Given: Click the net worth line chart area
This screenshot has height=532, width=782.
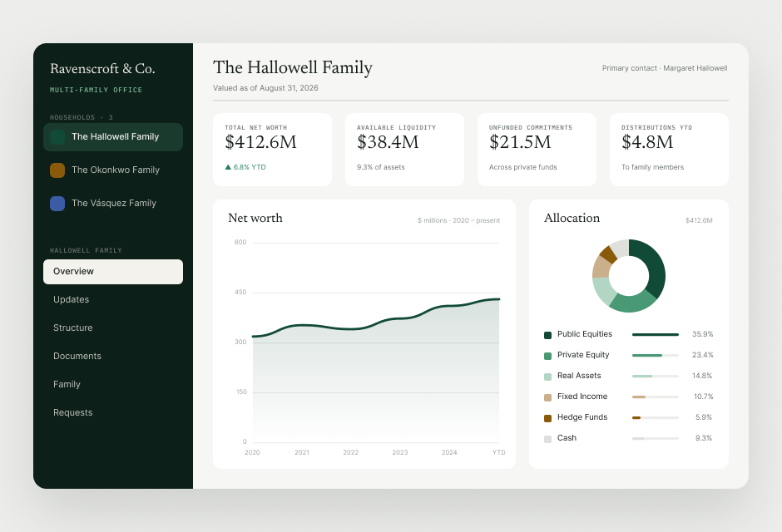Looking at the screenshot, I should click(375, 342).
